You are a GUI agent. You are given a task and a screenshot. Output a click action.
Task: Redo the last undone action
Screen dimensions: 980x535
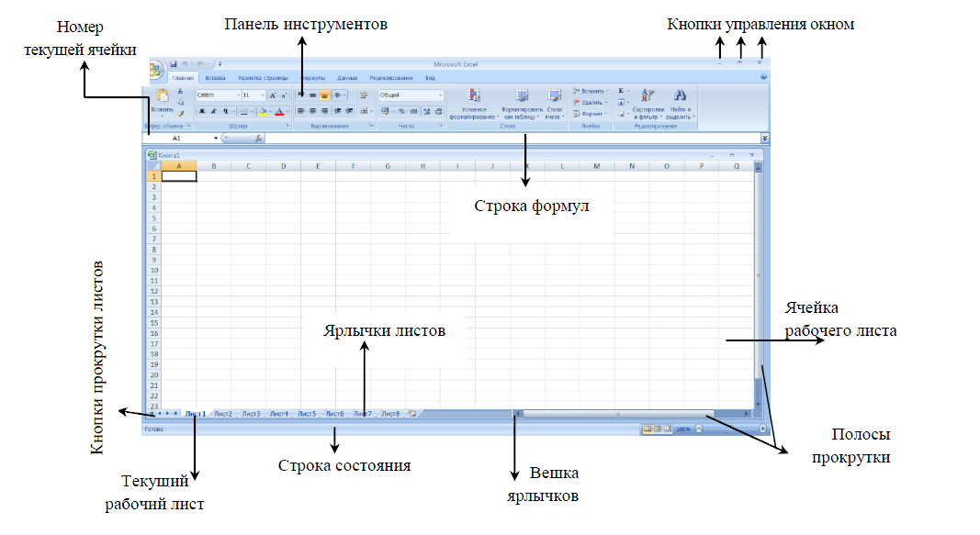pos(200,64)
